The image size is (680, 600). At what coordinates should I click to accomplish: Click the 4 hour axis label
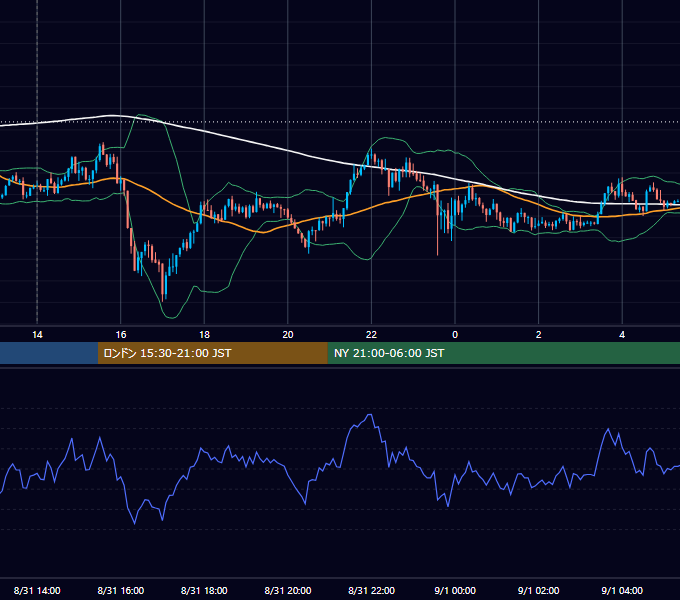click(x=622, y=335)
